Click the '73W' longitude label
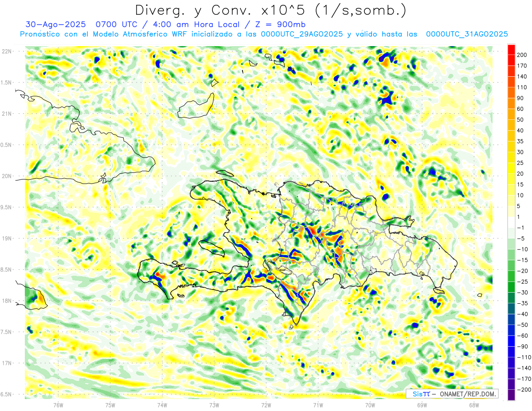Viewport: 532px width, 411px height. [214, 405]
